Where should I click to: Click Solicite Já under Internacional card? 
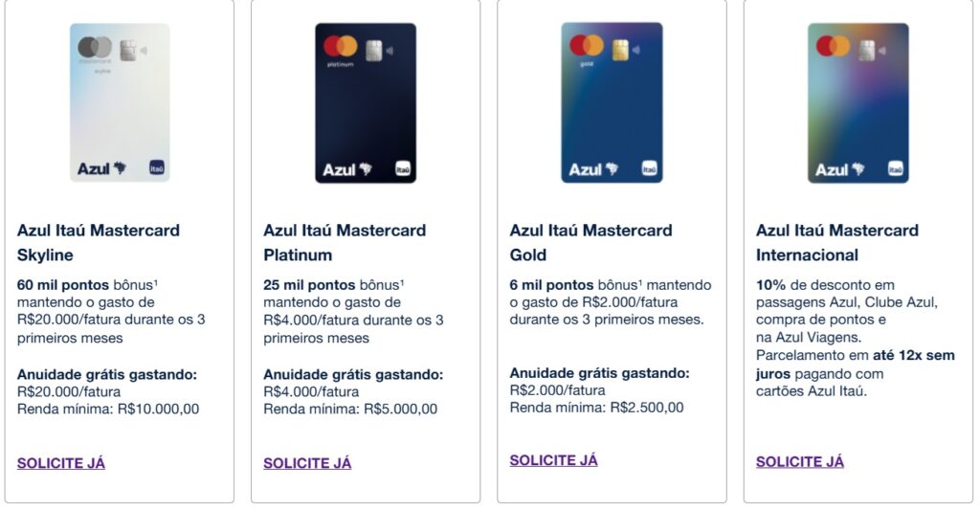click(x=800, y=461)
